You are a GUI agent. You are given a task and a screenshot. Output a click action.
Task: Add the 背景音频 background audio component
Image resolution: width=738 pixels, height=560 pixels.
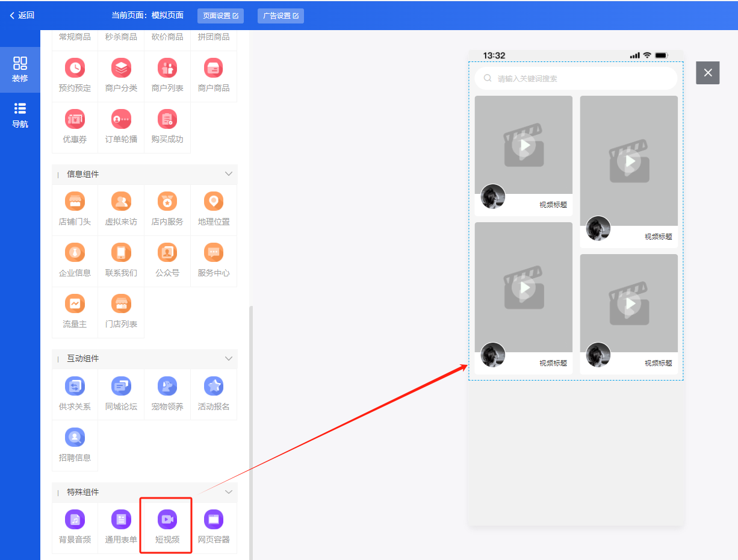pos(75,525)
